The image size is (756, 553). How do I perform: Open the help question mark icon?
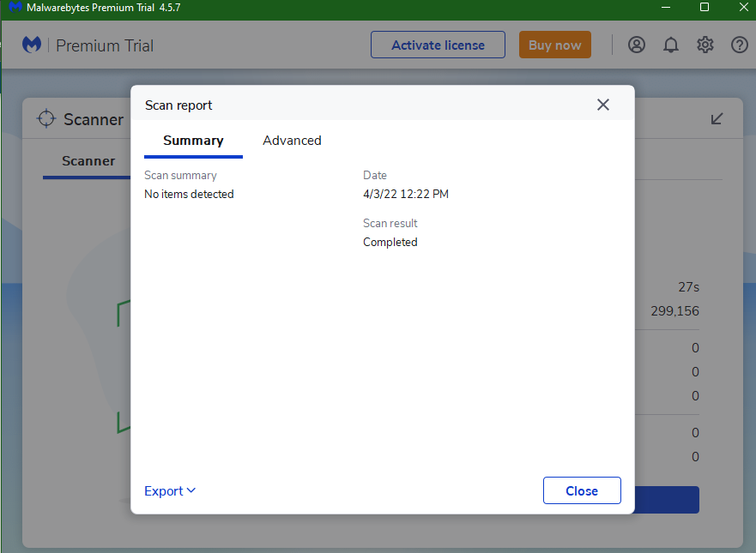point(739,45)
